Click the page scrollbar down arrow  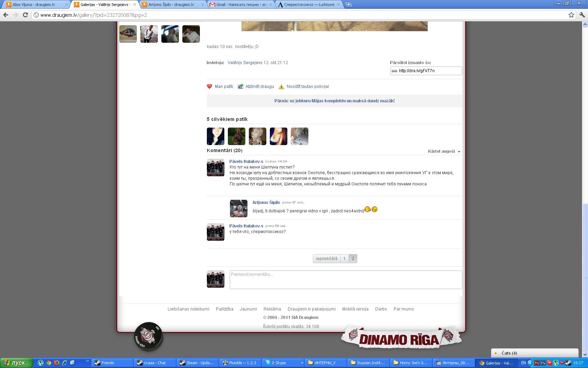tap(585, 355)
